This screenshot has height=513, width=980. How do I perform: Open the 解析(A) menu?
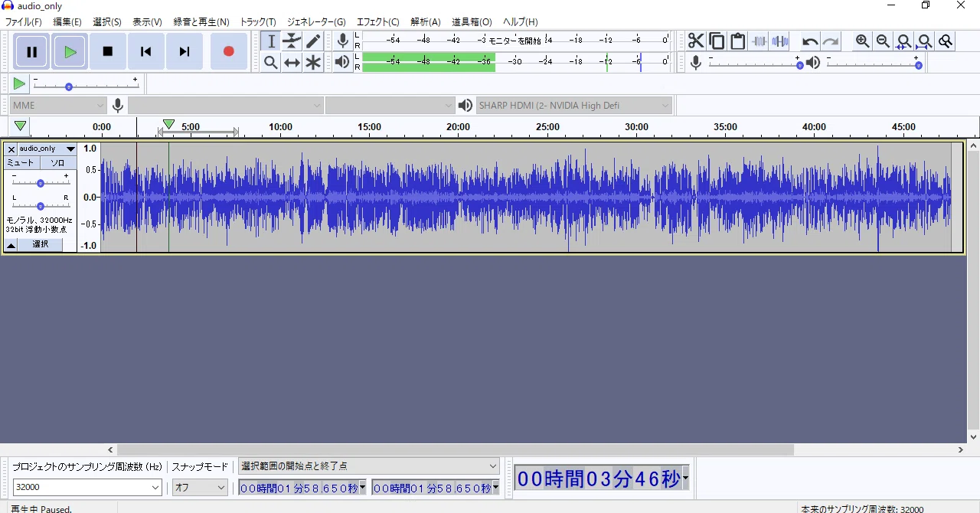(426, 22)
